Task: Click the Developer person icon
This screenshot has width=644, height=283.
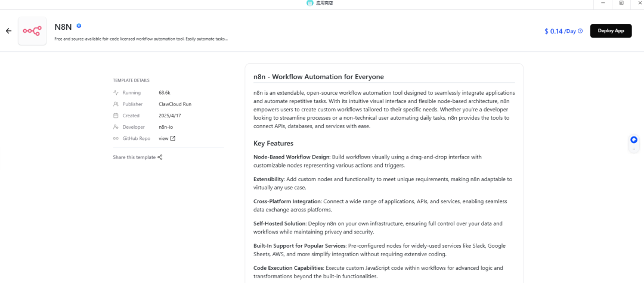Action: 116,127
